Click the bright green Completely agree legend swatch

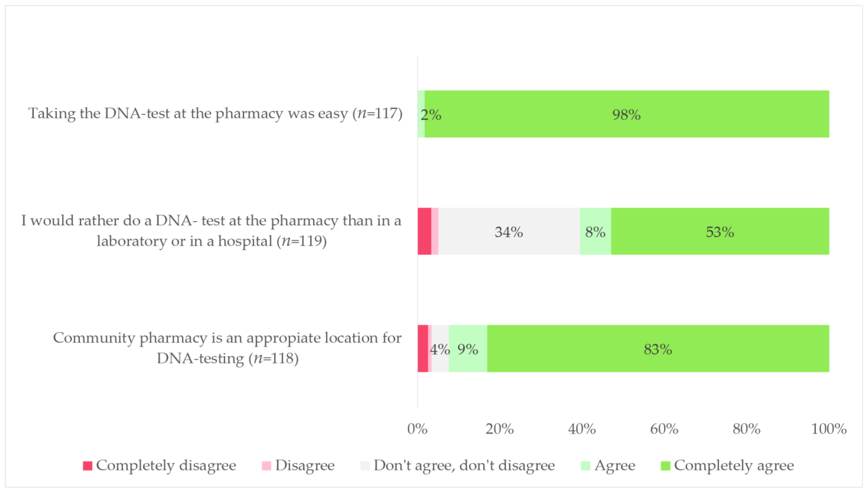click(x=665, y=466)
